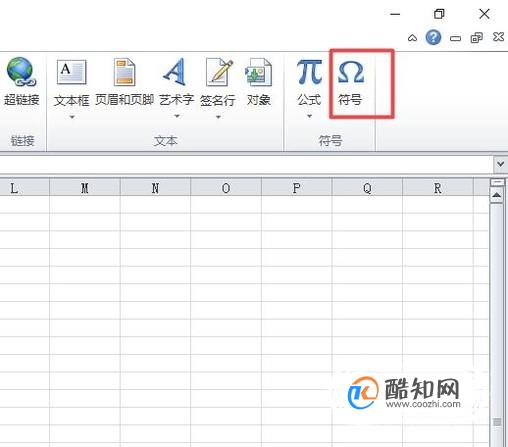Select column header R
This screenshot has height=447, width=508.
click(438, 188)
